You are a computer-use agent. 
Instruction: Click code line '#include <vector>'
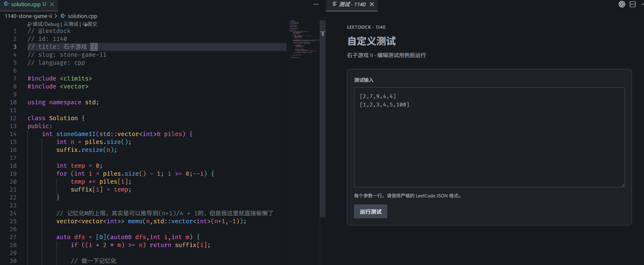(58, 86)
